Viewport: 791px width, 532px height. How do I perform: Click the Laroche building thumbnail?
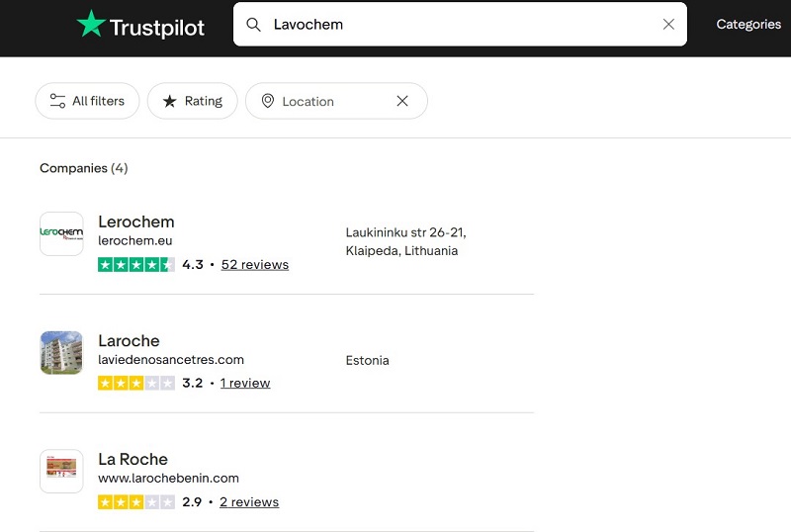(61, 353)
